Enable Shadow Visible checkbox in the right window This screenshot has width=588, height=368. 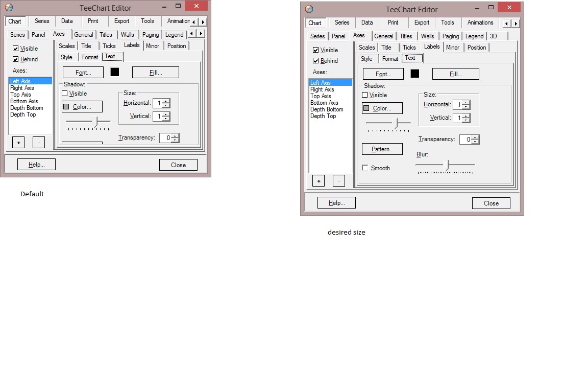tap(364, 95)
